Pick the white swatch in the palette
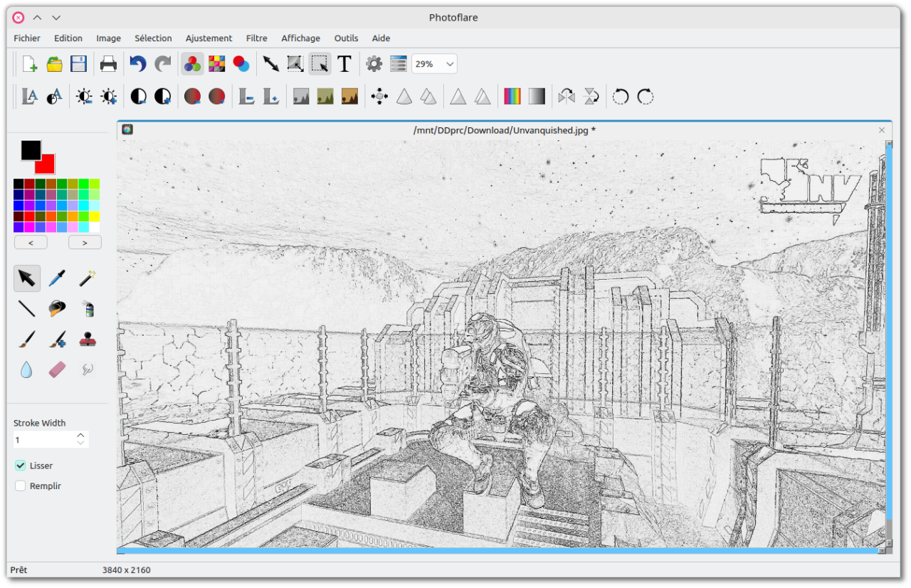This screenshot has width=911, height=588. [95, 227]
